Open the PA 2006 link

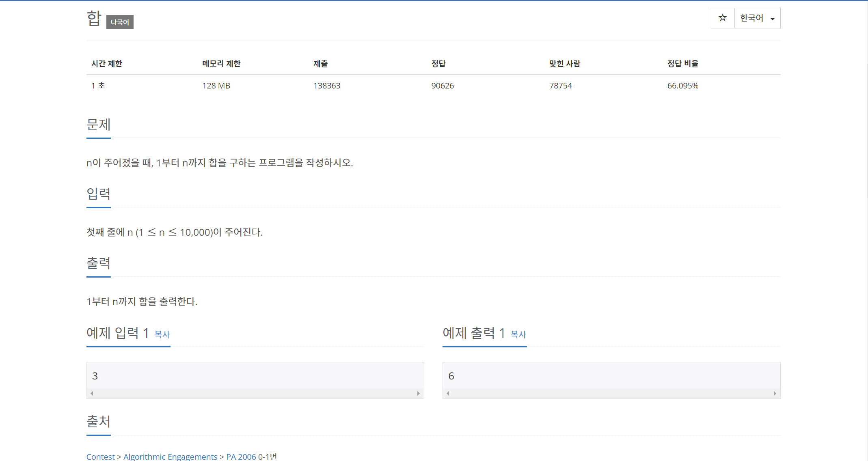[x=241, y=457]
